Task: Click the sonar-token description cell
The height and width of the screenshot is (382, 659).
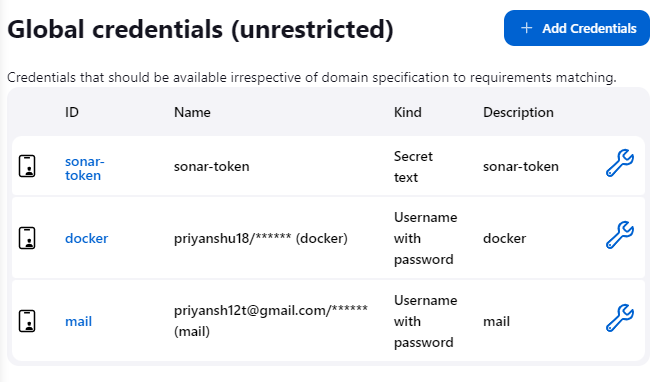Action: coord(521,166)
